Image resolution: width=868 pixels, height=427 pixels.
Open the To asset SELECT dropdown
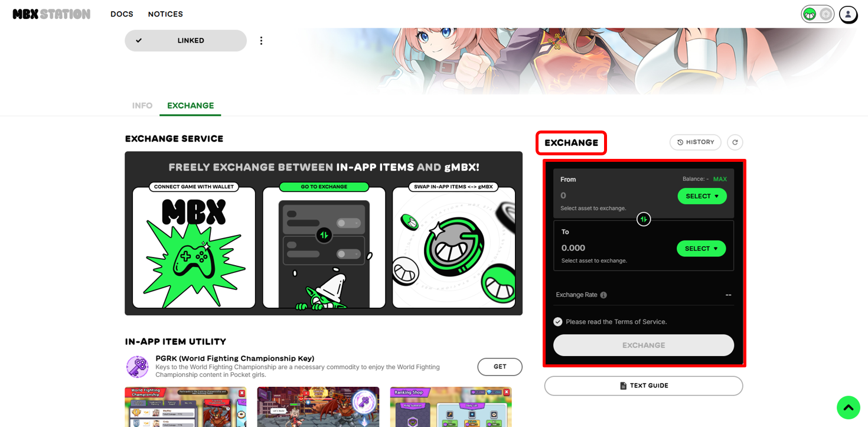pyautogui.click(x=701, y=249)
